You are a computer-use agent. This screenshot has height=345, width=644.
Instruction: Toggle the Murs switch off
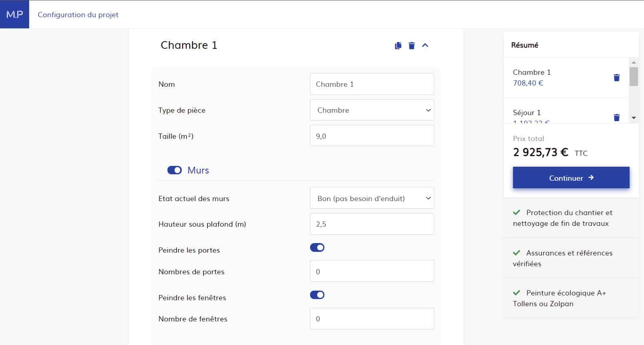[175, 170]
